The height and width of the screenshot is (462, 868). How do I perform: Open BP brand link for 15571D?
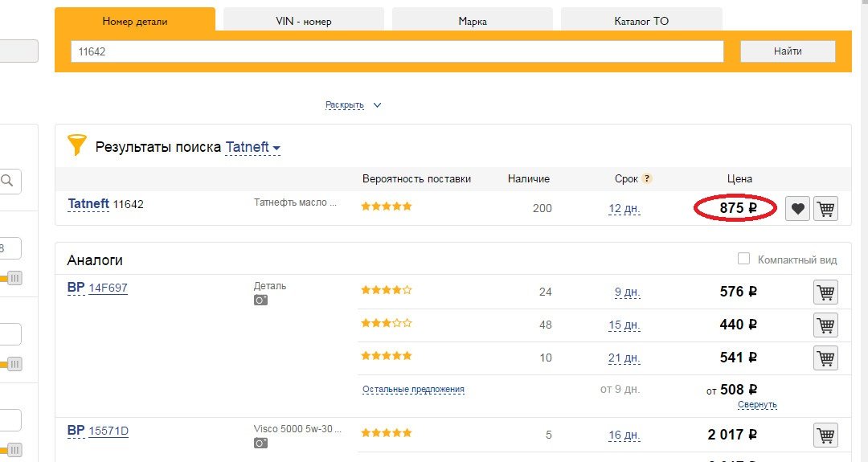[76, 431]
